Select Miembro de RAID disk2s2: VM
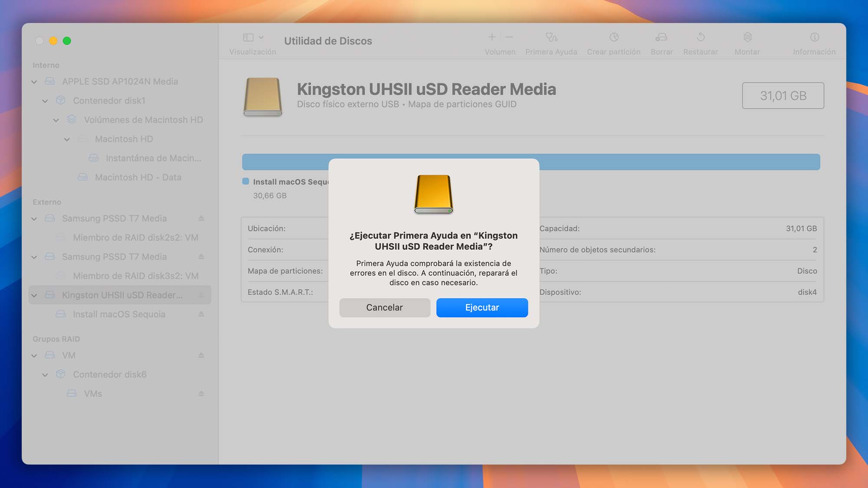The width and height of the screenshot is (868, 488). [x=120, y=238]
